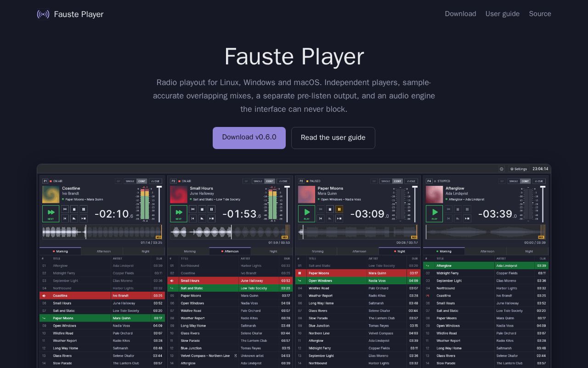Open the Night playlist tab in P3
Screen dimensions: 588x368
[400, 251]
